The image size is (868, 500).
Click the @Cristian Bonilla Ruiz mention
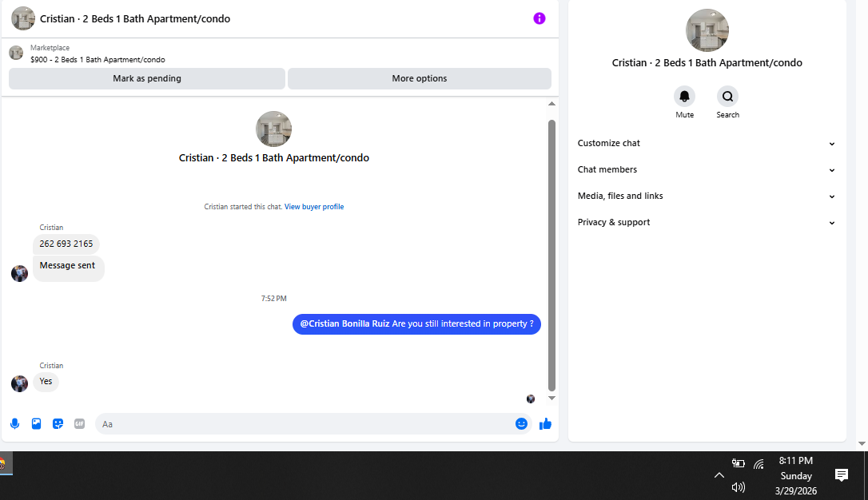[x=344, y=323]
